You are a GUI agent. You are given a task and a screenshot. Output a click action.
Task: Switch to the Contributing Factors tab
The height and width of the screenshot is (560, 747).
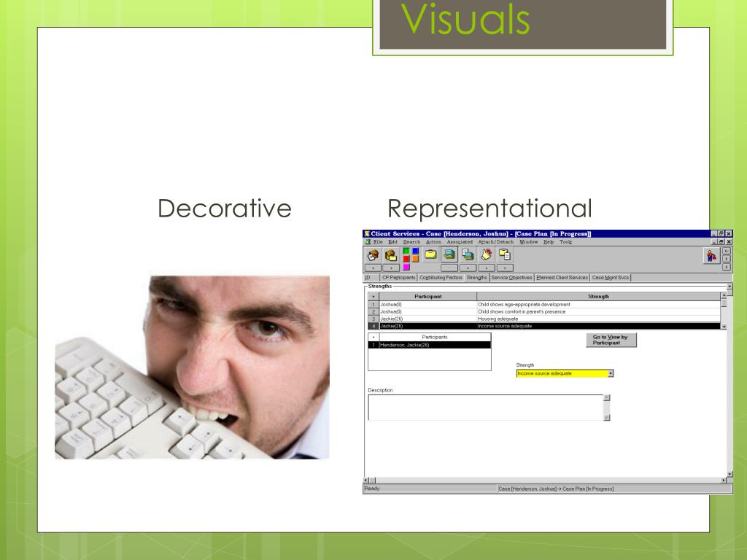point(441,278)
